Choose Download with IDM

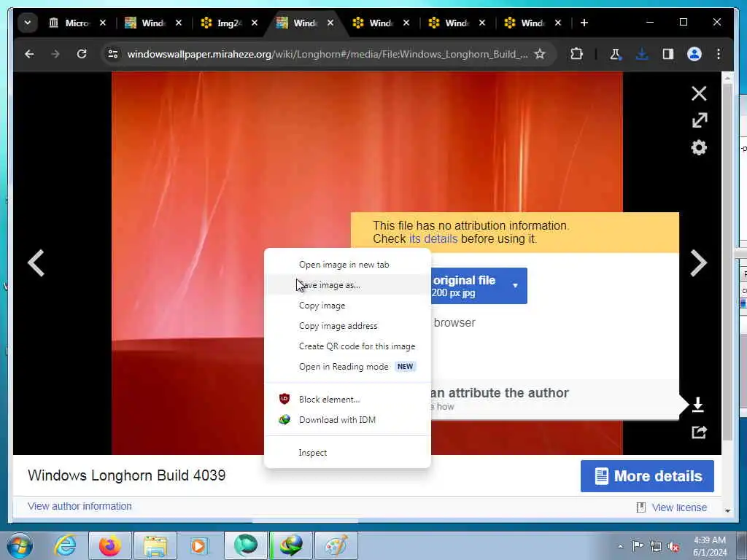tap(347, 420)
